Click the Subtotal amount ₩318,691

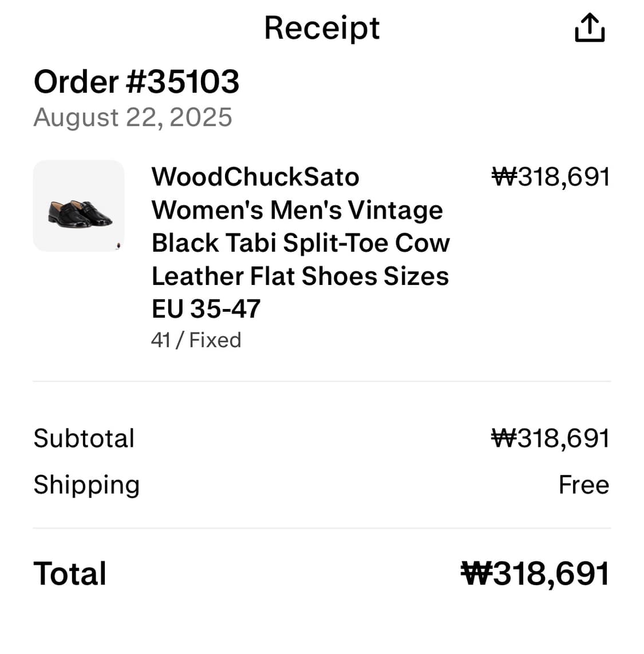(x=551, y=438)
